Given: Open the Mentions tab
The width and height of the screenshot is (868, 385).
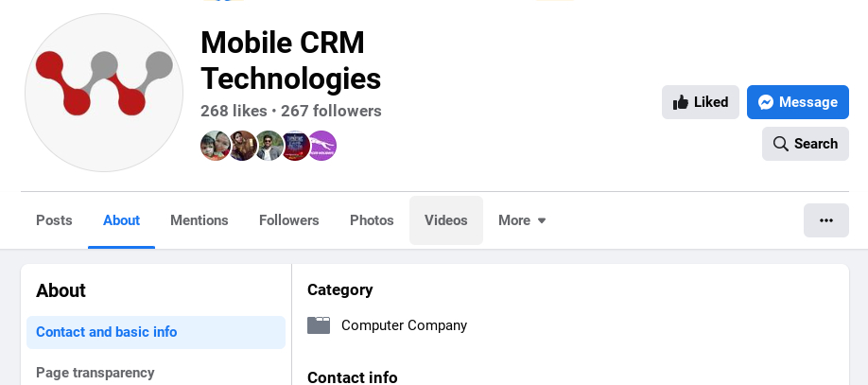Looking at the screenshot, I should [200, 220].
